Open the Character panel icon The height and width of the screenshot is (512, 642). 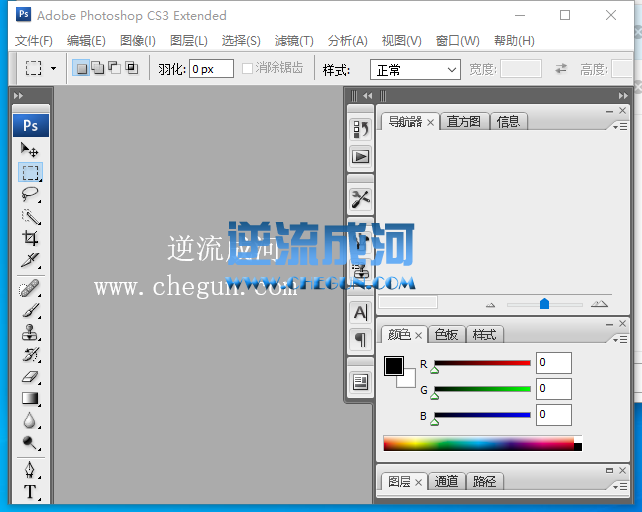360,313
